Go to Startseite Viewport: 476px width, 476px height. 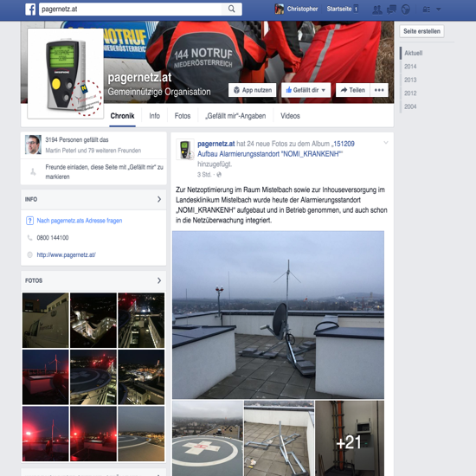[x=338, y=10]
